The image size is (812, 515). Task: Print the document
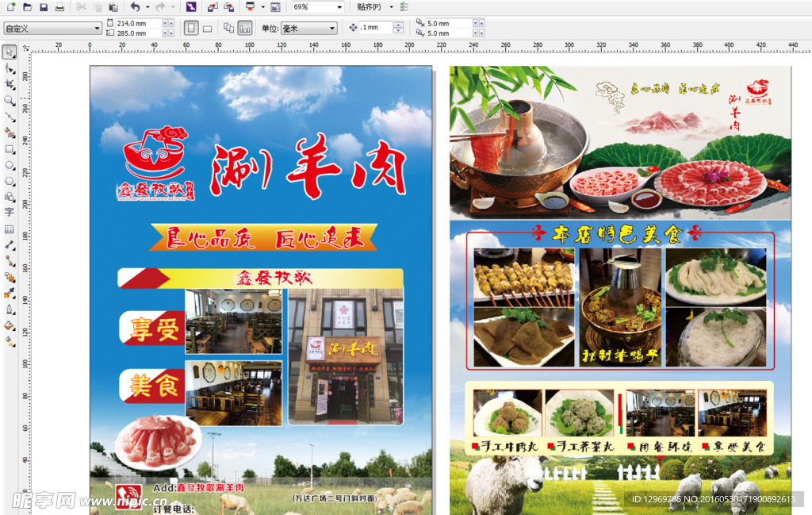(60, 6)
